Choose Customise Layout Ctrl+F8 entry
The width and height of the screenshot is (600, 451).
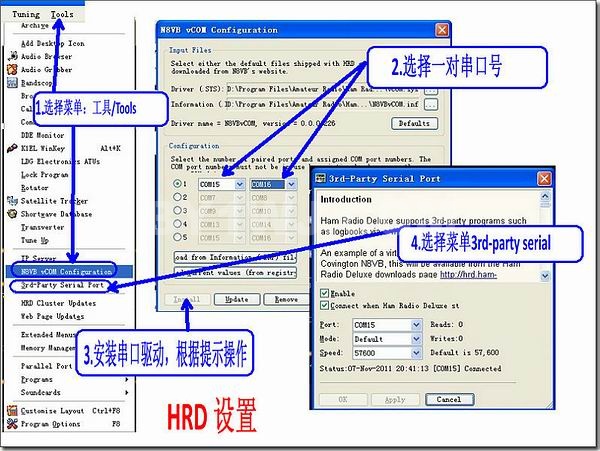[x=69, y=411]
